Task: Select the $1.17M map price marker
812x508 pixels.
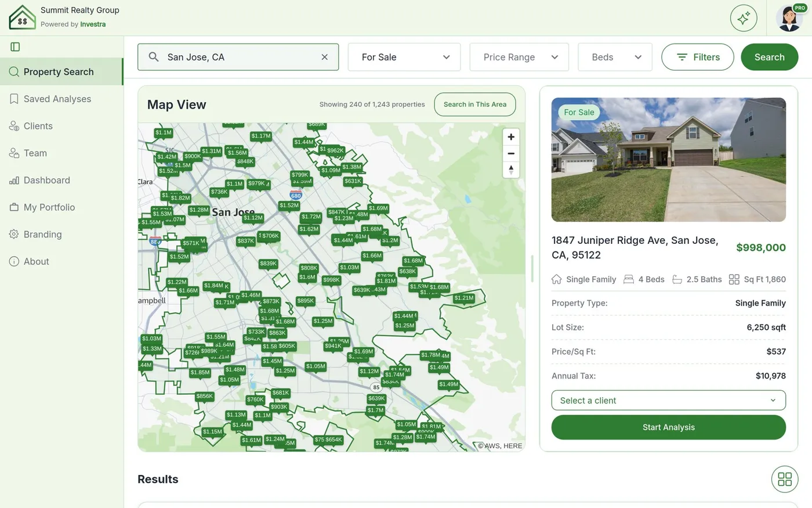Action: pyautogui.click(x=261, y=136)
